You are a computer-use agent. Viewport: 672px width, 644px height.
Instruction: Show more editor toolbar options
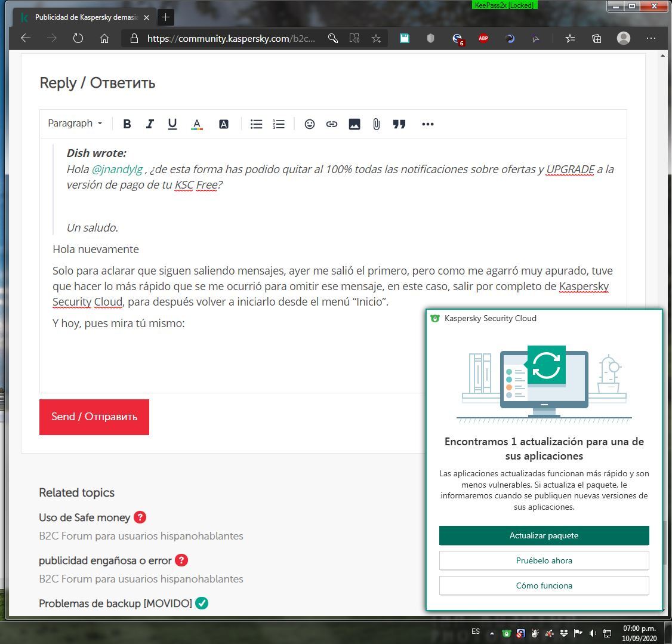(x=428, y=124)
